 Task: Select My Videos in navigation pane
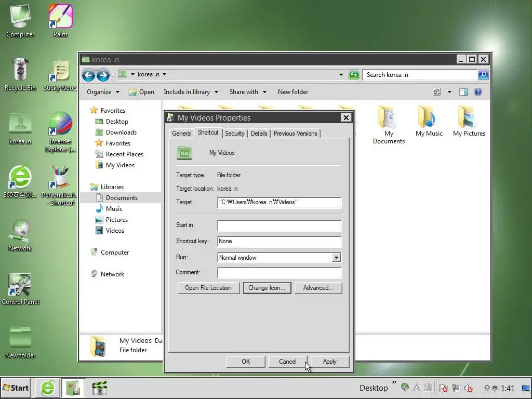coord(115,165)
